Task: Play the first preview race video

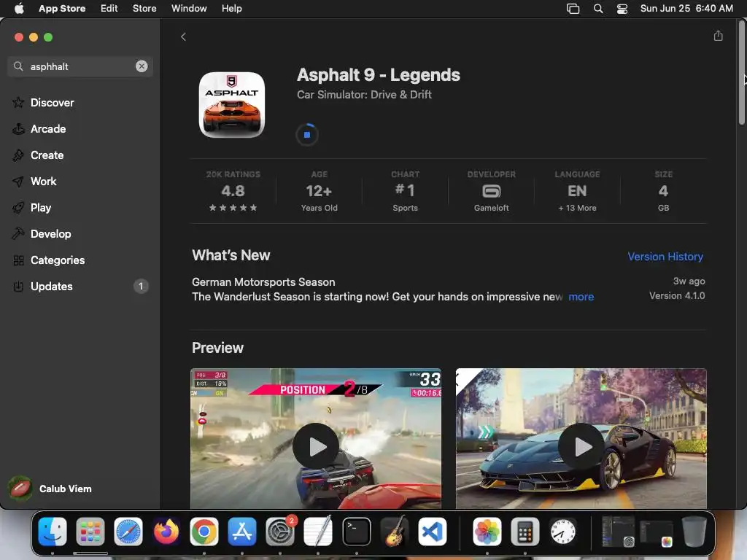Action: 315,446
